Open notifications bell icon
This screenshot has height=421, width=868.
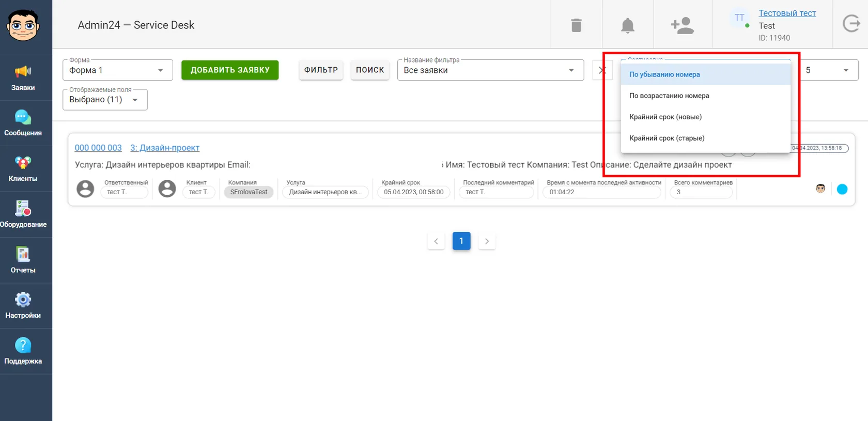(628, 25)
